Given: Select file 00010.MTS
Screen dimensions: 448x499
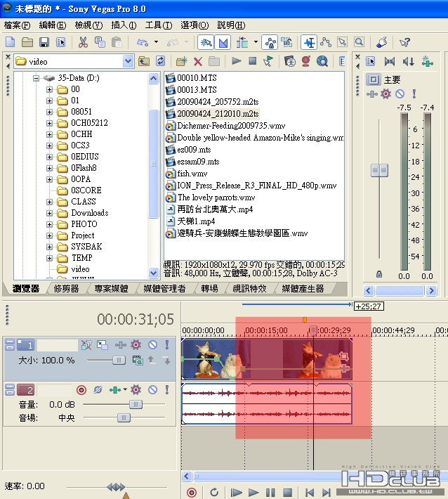Looking at the screenshot, I should coord(197,78).
